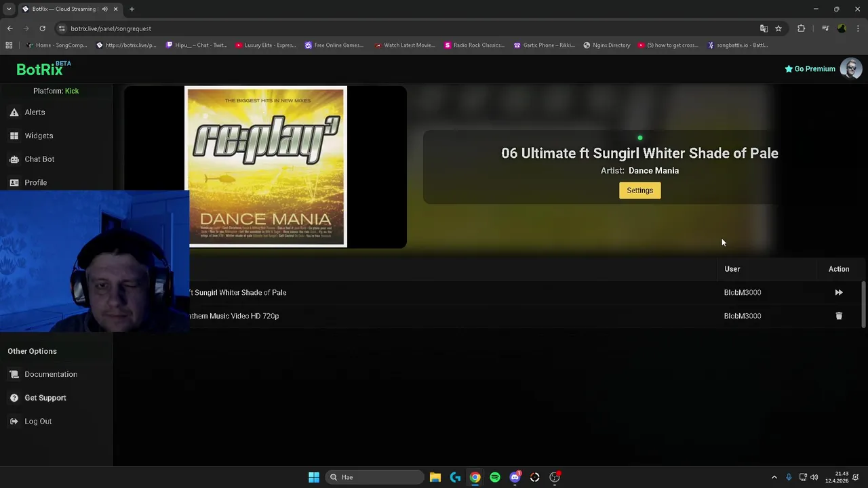Screen dimensions: 868x488
Task: Go back with the browser back arrow
Action: tap(9, 28)
